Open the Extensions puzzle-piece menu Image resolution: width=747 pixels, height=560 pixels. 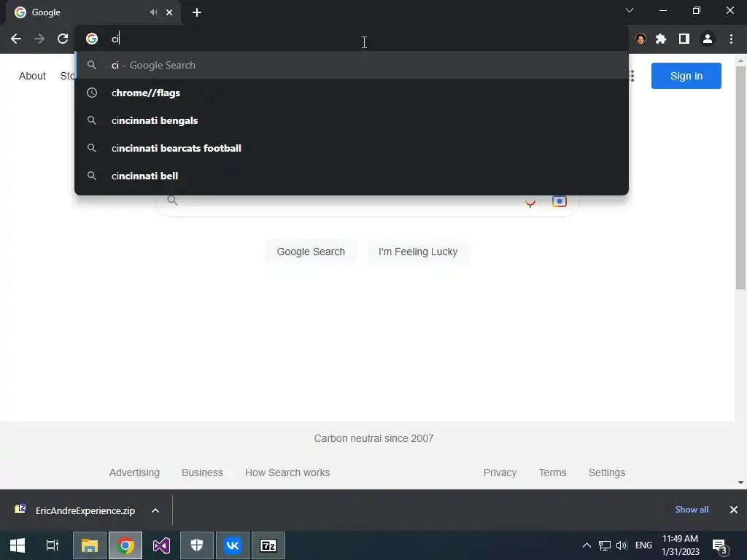[661, 39]
